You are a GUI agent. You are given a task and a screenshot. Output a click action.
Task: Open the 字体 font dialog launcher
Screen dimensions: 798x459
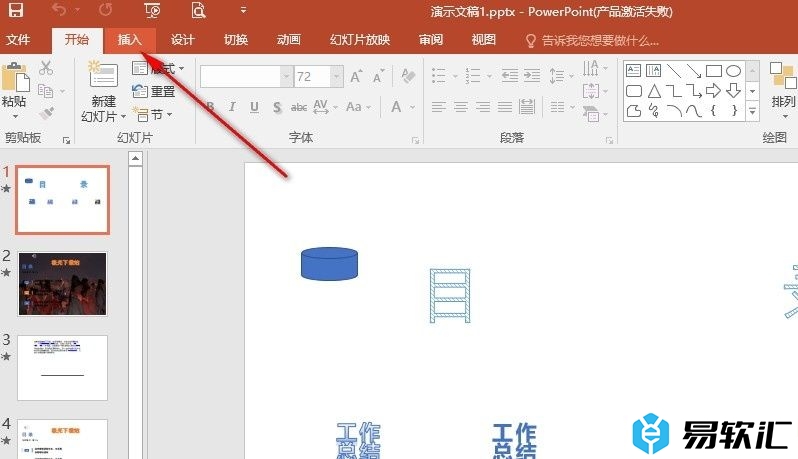coord(415,140)
